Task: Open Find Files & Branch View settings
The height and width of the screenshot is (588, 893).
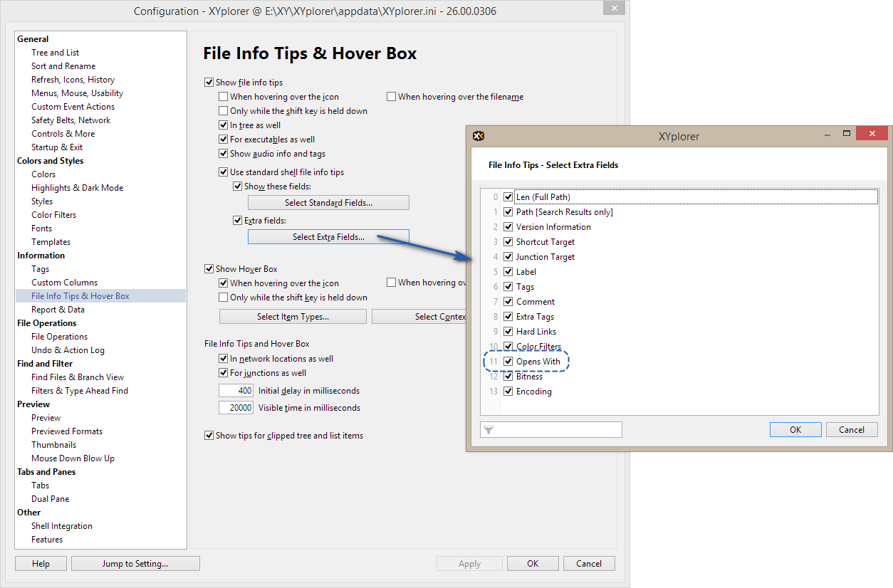Action: click(x=78, y=377)
